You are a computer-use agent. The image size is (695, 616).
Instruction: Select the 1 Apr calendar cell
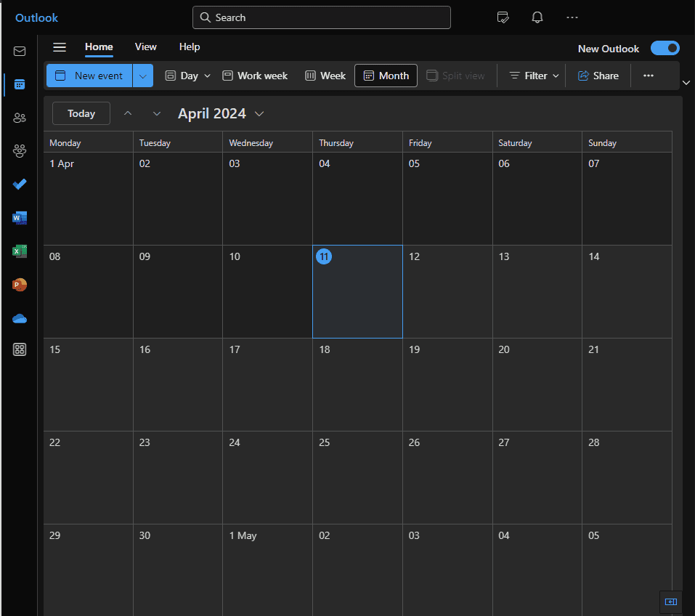88,199
